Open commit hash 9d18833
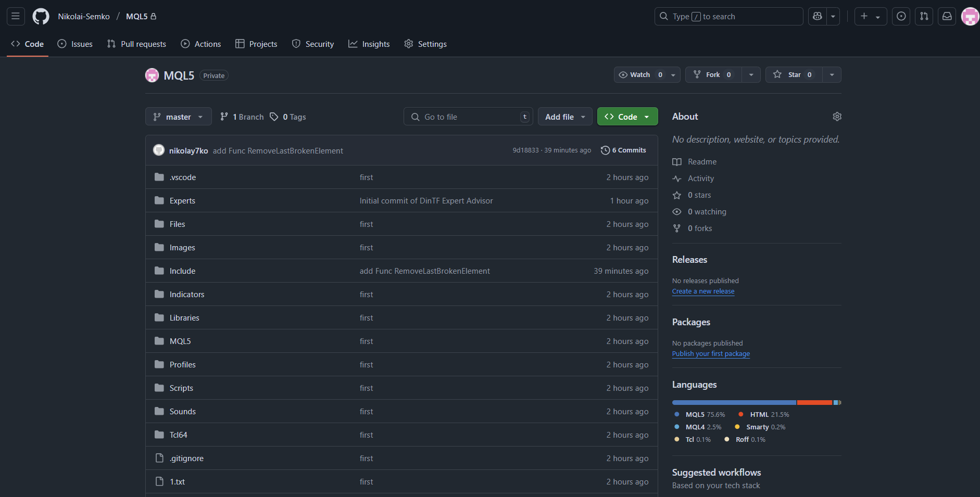Image resolution: width=980 pixels, height=497 pixels. [x=525, y=150]
